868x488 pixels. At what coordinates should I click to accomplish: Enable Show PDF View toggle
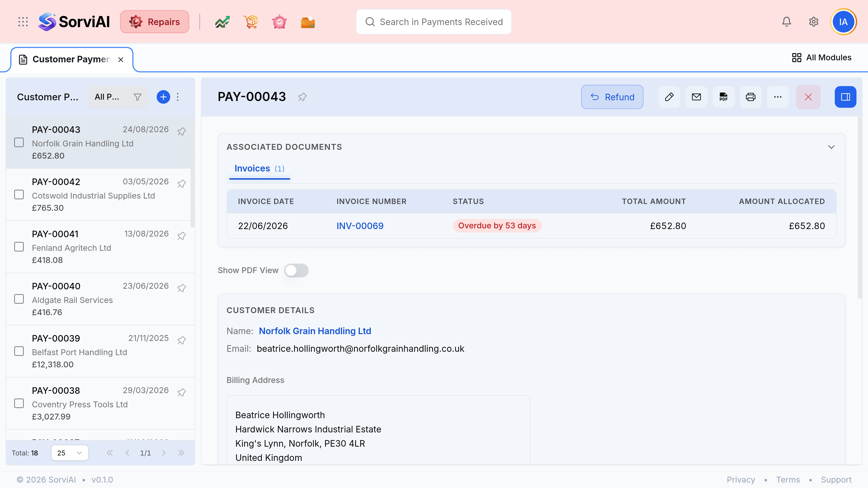[296, 270]
